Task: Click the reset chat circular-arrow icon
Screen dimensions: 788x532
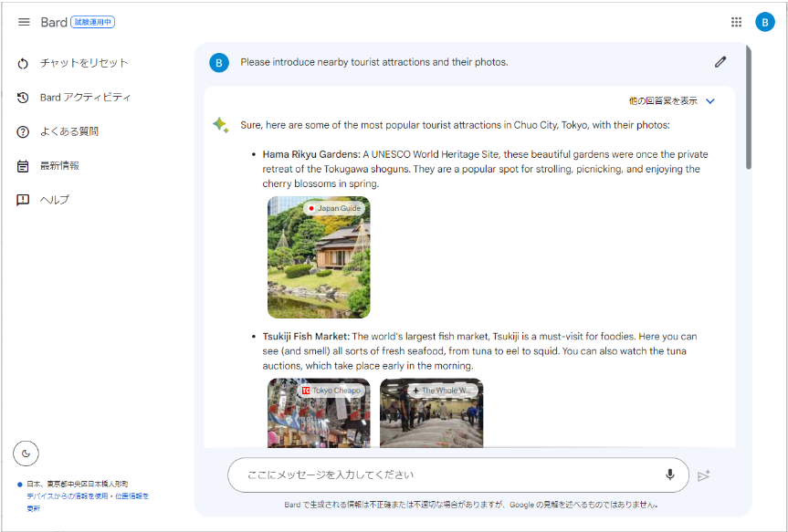Action: tap(23, 63)
